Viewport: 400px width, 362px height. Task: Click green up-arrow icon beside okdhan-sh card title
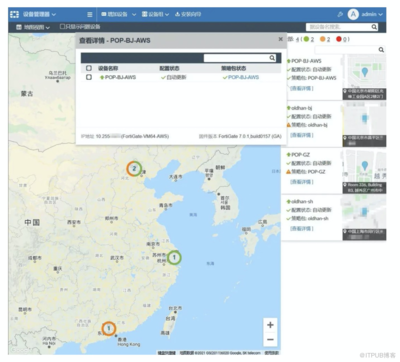coord(289,201)
